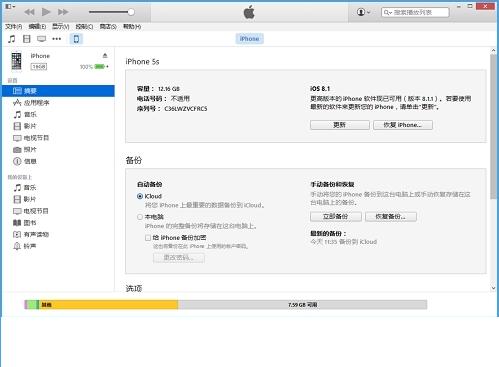This screenshot has height=367, width=499.
Task: Click the 恢复 iPhone... button
Action: coord(403,125)
